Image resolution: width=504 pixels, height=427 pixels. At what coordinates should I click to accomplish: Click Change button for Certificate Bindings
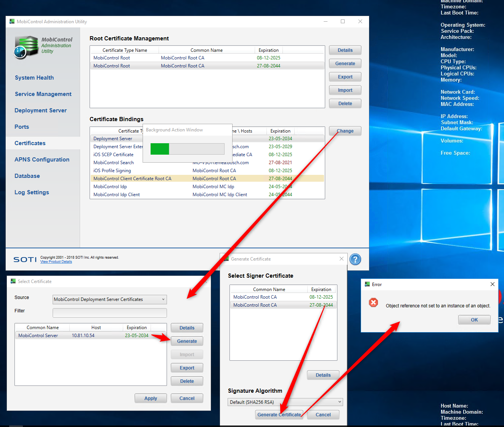(345, 131)
